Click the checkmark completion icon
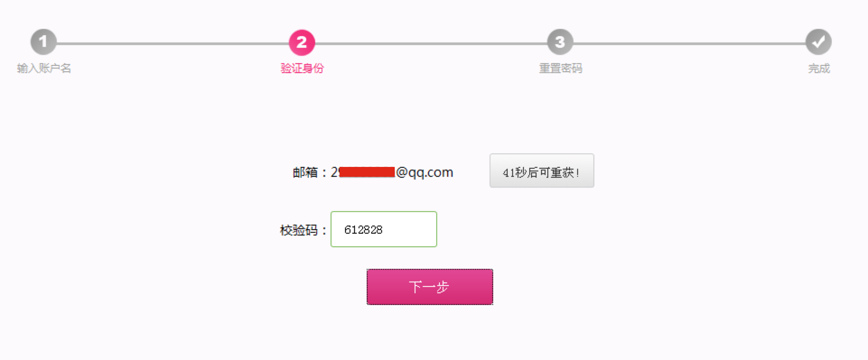The width and height of the screenshot is (868, 360). coord(818,42)
